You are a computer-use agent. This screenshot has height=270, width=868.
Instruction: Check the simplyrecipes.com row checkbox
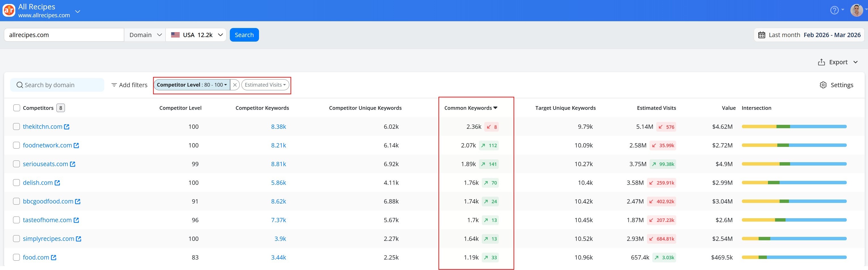[x=16, y=239]
